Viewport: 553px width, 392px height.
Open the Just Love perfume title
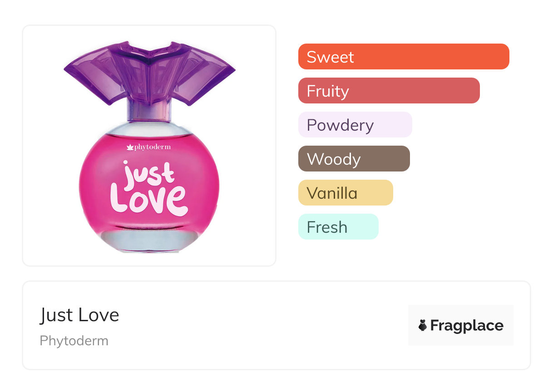click(79, 315)
